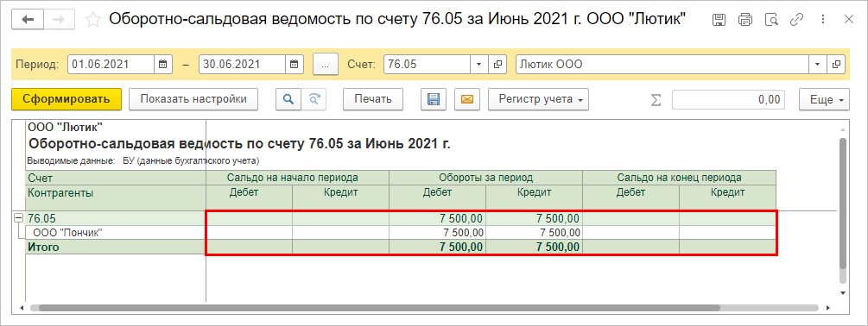Expand the account 76.05 dropdown arrow
The image size is (868, 326).
pos(478,64)
